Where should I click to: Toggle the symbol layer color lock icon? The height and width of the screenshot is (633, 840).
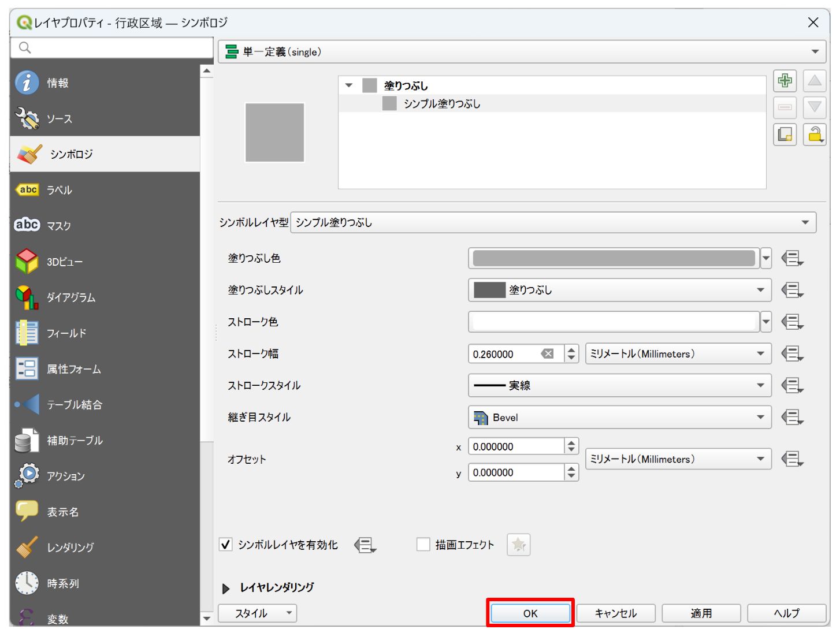(x=815, y=135)
